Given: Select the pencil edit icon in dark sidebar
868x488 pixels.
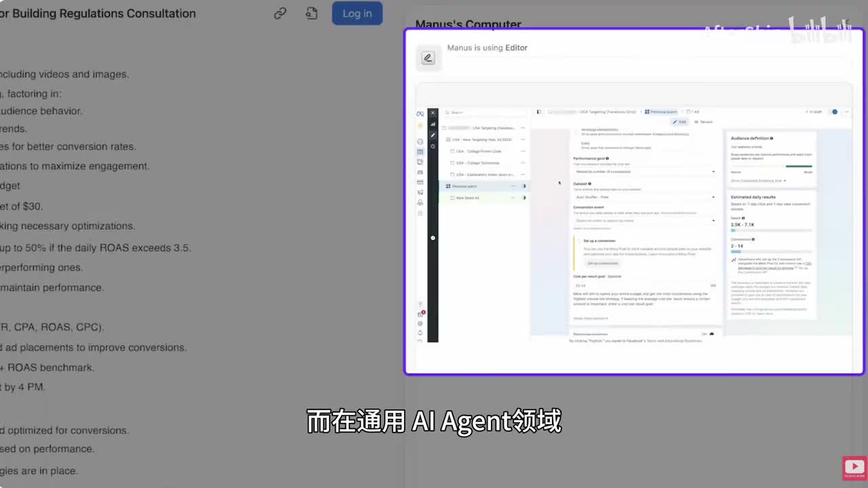Looking at the screenshot, I should [433, 136].
